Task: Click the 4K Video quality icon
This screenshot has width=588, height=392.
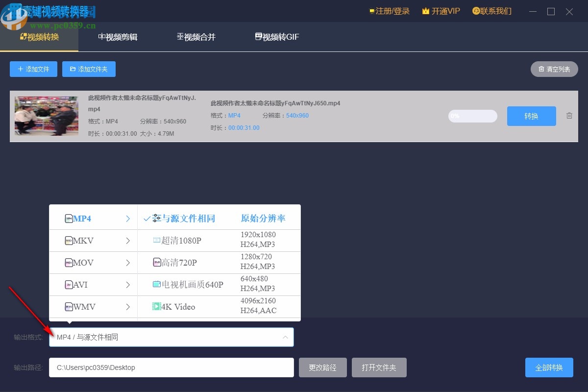Action: (x=157, y=306)
